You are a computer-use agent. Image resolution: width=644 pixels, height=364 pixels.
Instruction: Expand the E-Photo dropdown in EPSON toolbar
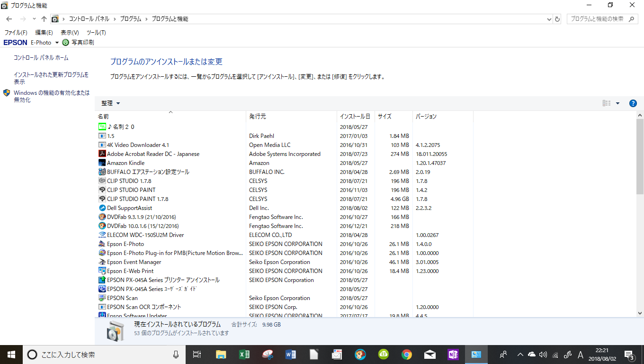(57, 43)
